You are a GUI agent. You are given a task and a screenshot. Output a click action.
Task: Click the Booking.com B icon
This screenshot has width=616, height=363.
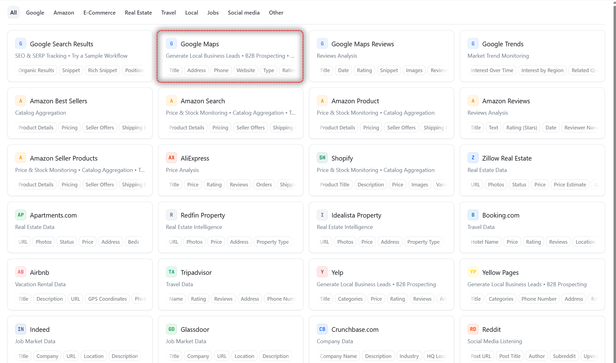pyautogui.click(x=473, y=215)
